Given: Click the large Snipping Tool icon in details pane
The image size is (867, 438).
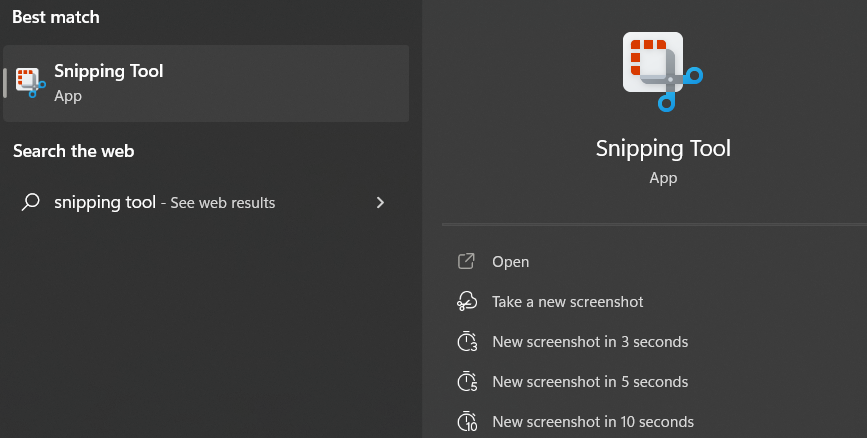Looking at the screenshot, I should [662, 71].
